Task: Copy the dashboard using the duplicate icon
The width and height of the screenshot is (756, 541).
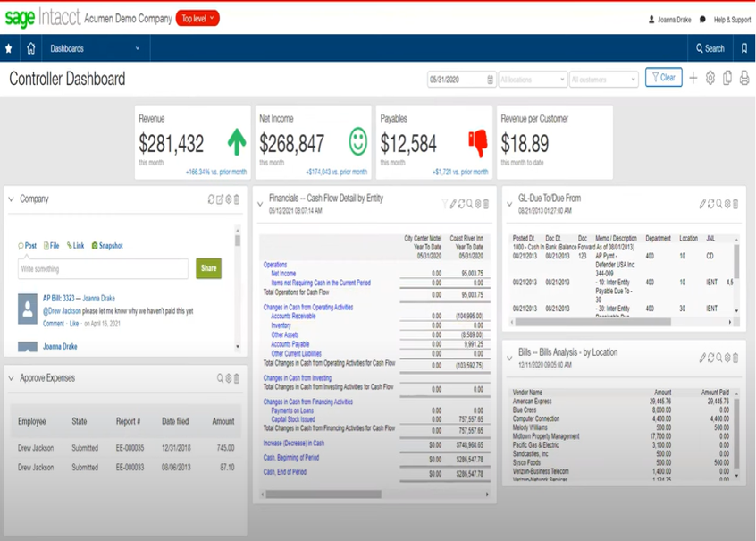Action: [727, 78]
